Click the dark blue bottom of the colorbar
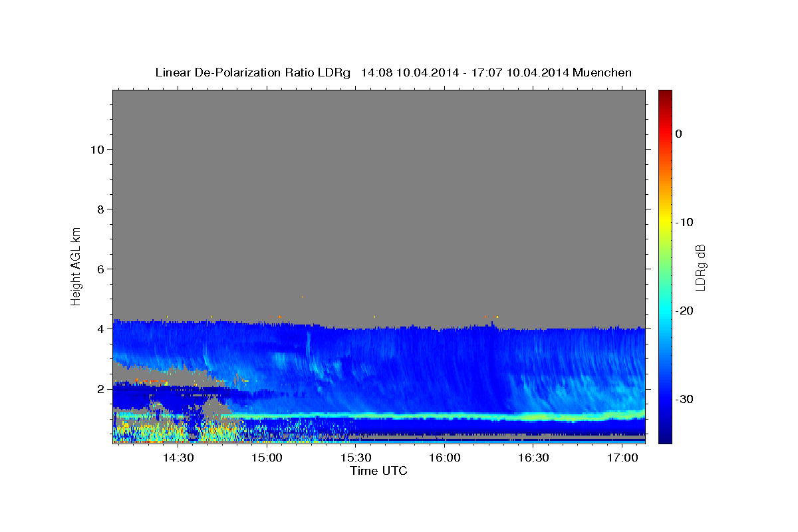Image resolution: width=798 pixels, height=532 pixels. point(665,438)
